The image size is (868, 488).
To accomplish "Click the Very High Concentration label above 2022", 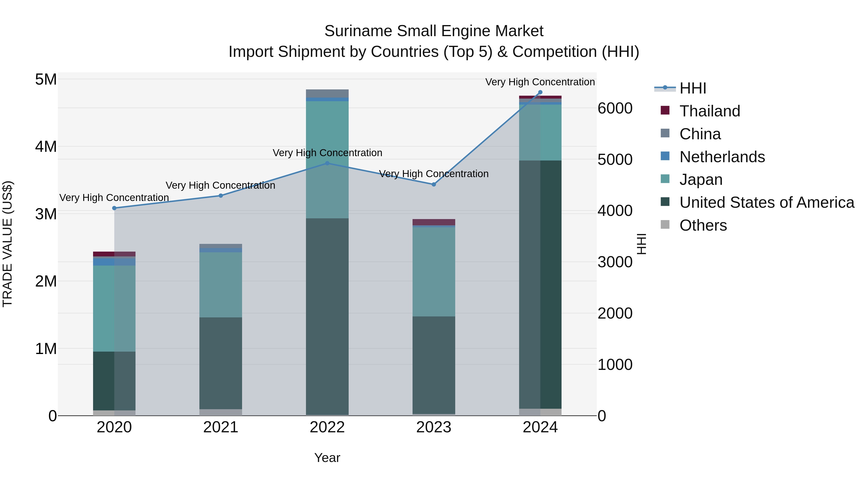I will (x=327, y=153).
